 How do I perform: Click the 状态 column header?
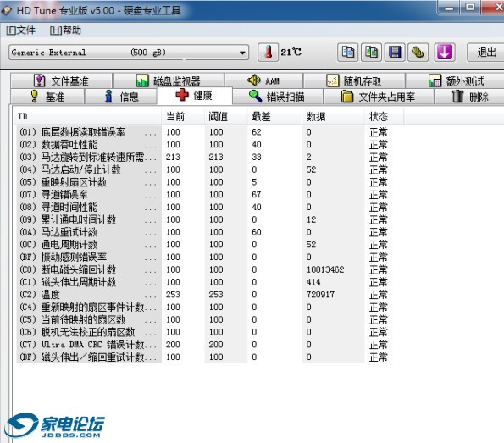click(x=384, y=116)
